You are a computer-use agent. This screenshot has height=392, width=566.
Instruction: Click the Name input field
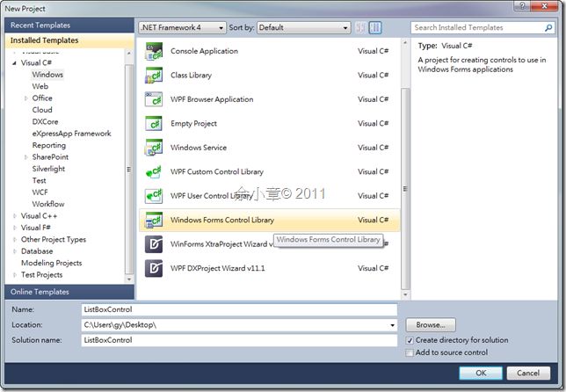pos(239,309)
